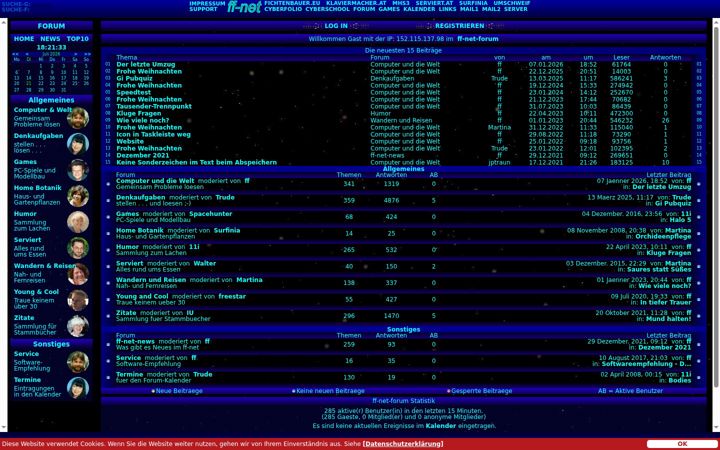
Task: Select day 15 in the sidebar calendar
Action: tap(40, 78)
